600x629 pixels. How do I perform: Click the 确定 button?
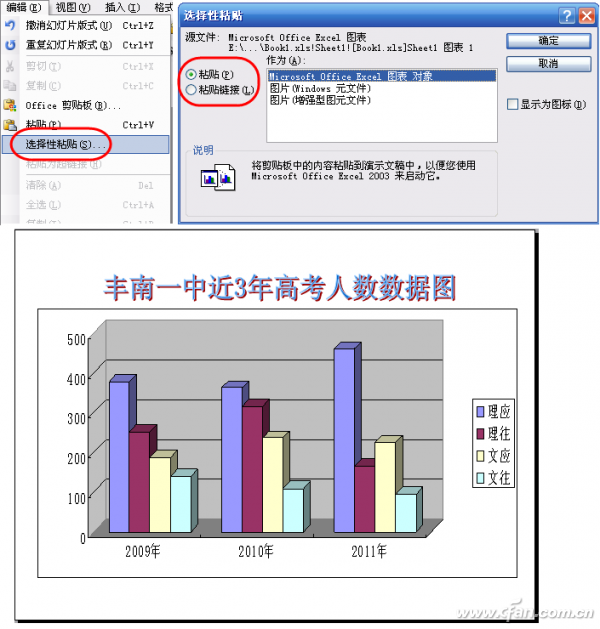coord(548,41)
